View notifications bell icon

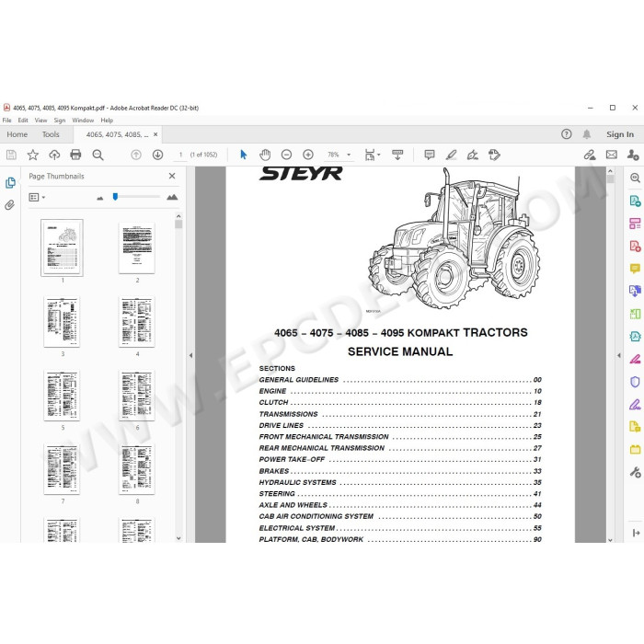(587, 134)
